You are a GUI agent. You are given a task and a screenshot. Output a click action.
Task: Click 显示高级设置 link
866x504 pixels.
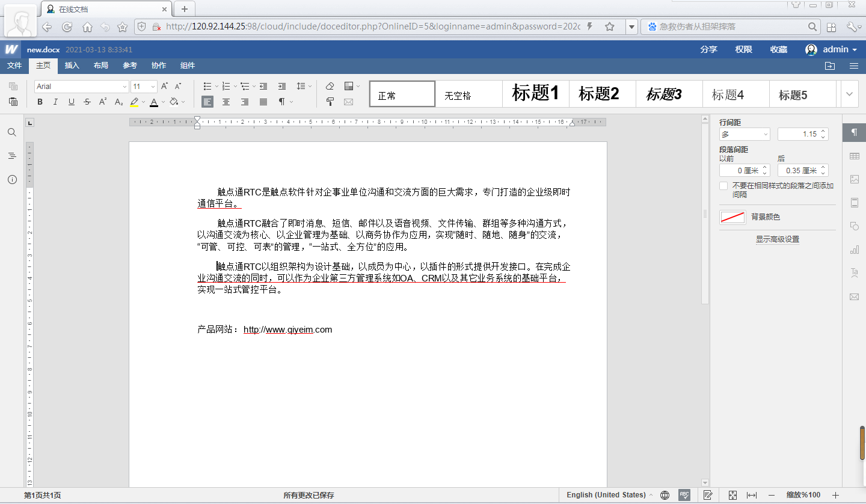[x=777, y=239]
